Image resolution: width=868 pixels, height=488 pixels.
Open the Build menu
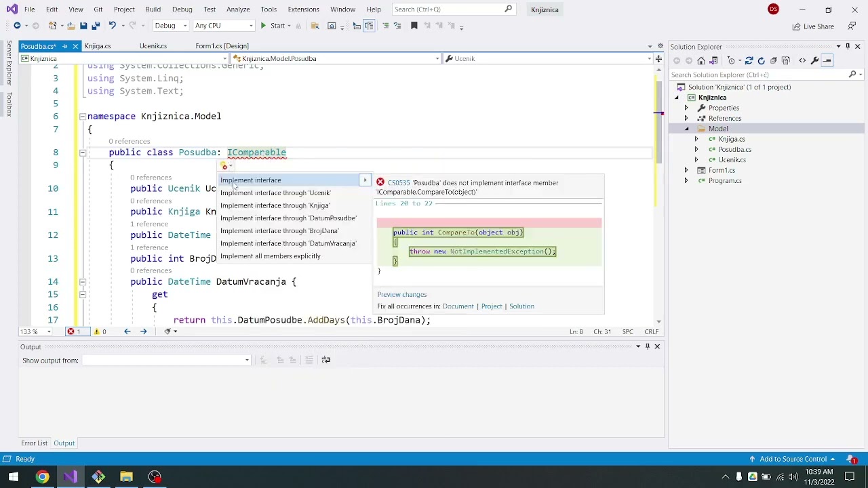tap(153, 9)
